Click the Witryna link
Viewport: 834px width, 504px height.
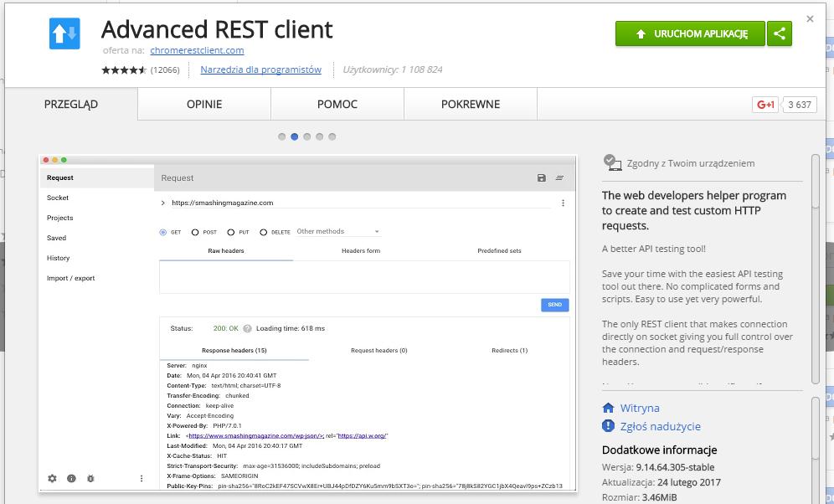coord(640,409)
